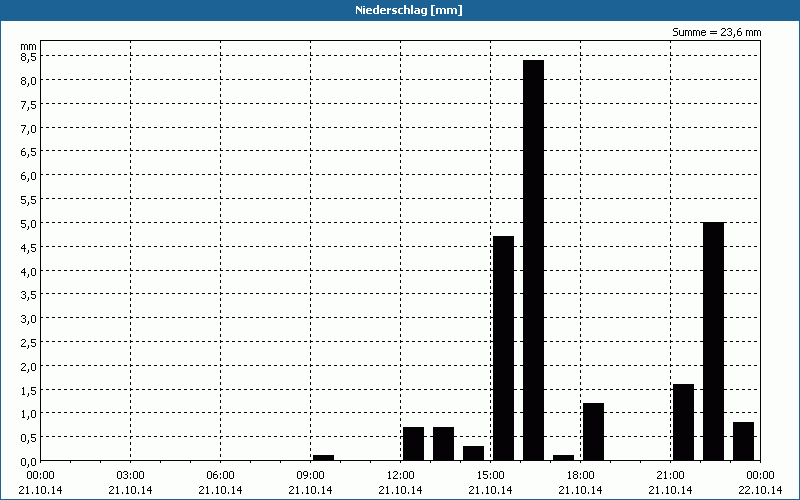The height and width of the screenshot is (500, 800).
Task: Select the 'Summe = 23,6 mm' total label
Action: click(x=716, y=33)
